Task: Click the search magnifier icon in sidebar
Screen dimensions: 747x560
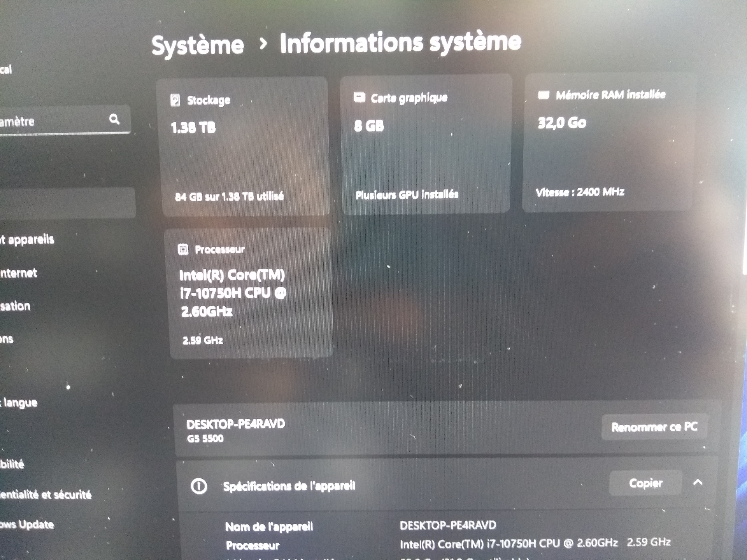Action: pos(114,119)
